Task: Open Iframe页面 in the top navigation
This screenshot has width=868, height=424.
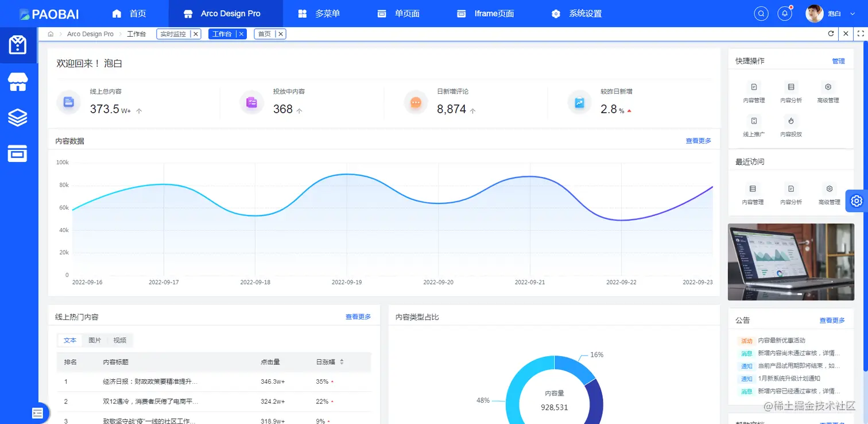Action: [x=486, y=13]
